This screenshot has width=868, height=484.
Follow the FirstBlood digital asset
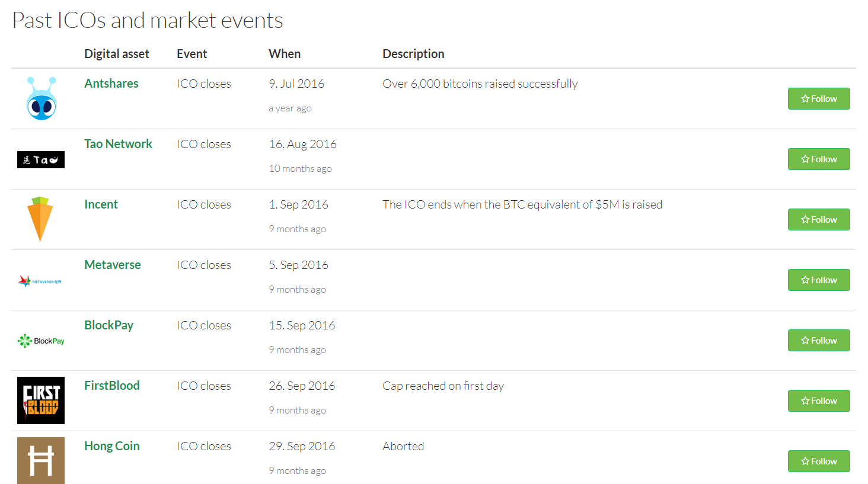click(819, 400)
